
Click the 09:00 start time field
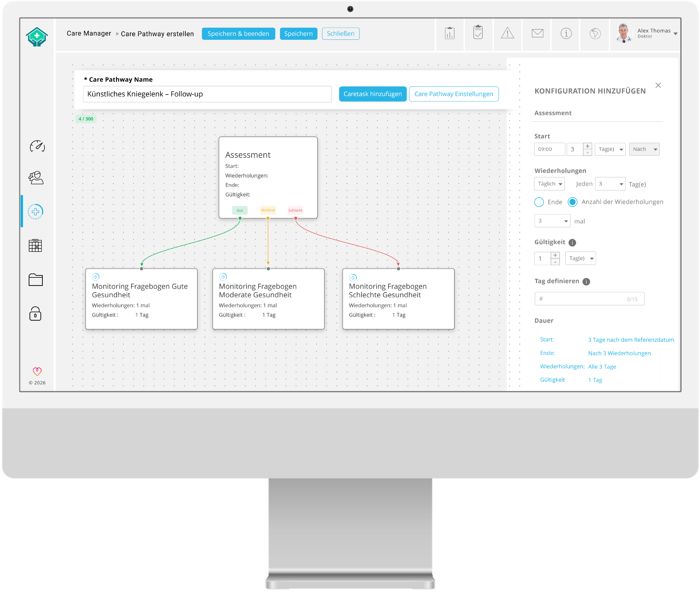(x=549, y=149)
